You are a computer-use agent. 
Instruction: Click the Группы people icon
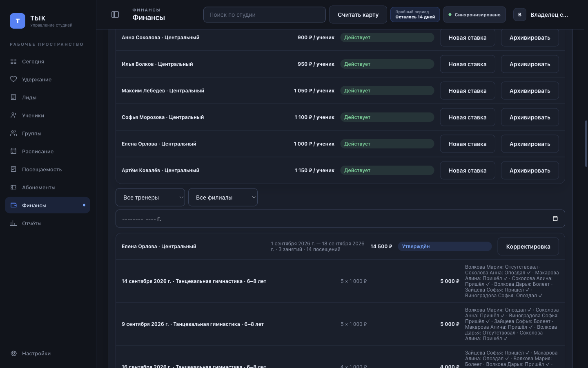tap(13, 133)
